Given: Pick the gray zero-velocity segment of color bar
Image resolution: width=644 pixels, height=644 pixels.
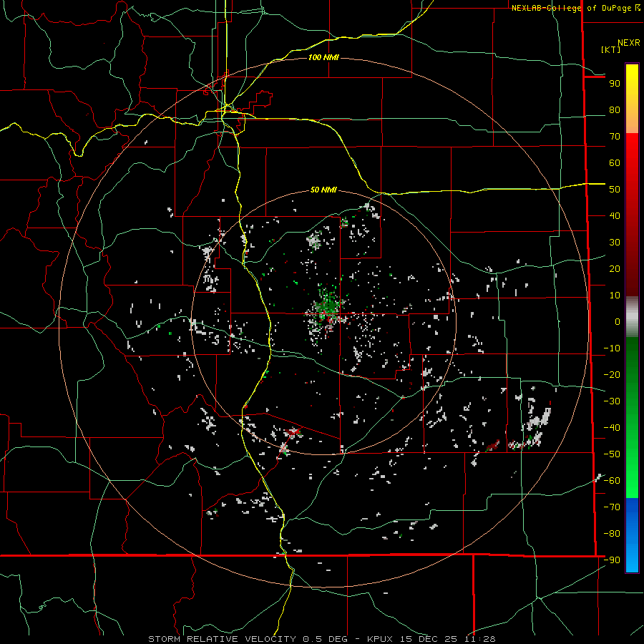Looking at the screenshot, I should (632, 316).
